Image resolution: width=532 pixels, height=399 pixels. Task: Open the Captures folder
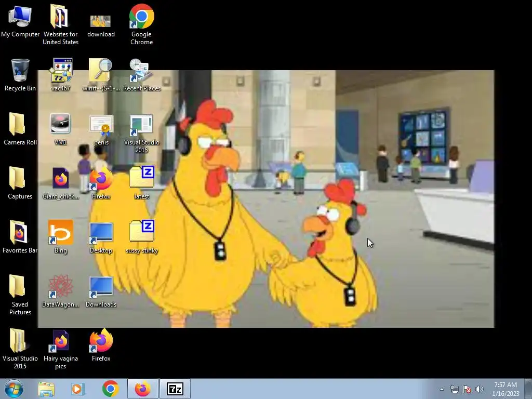[20, 183]
